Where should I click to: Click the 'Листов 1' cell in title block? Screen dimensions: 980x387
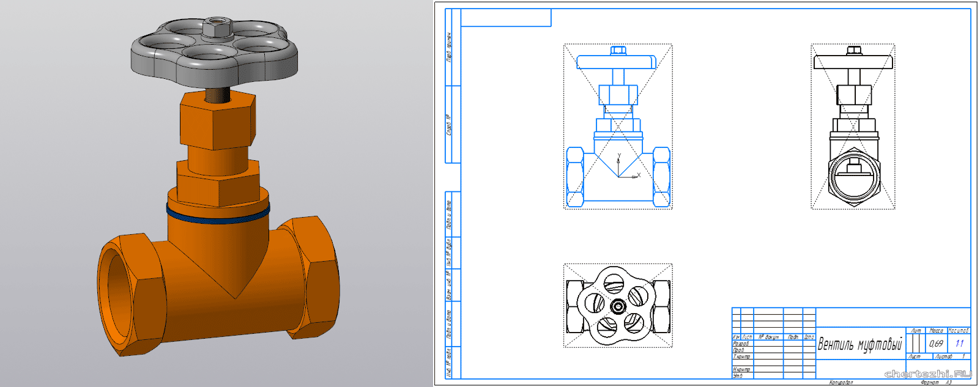coord(948,356)
